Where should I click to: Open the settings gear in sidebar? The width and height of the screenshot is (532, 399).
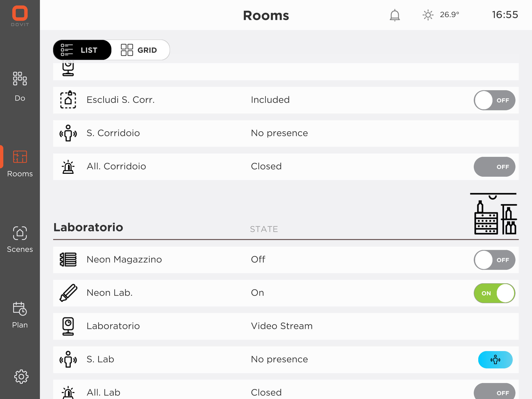pos(21,377)
